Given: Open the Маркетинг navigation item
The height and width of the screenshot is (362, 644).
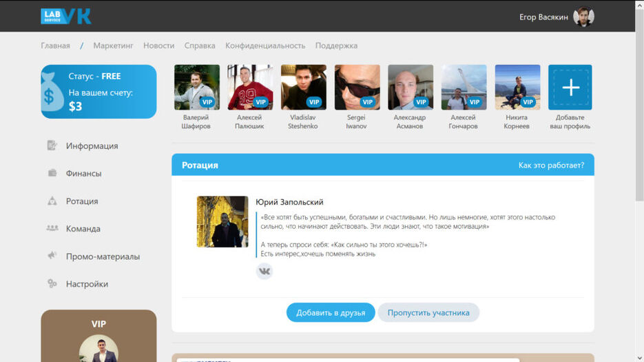Looking at the screenshot, I should pyautogui.click(x=113, y=46).
